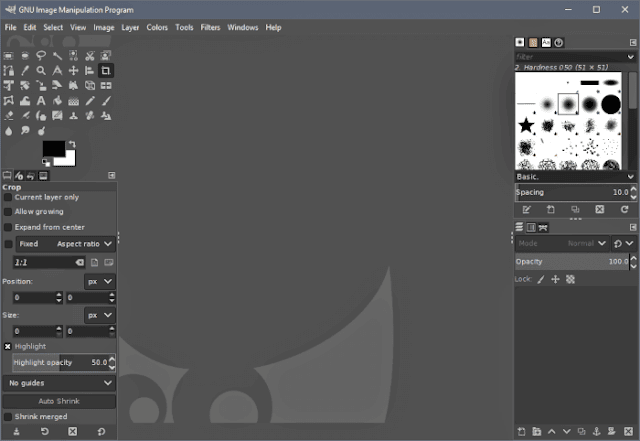640x441 pixels.
Task: Enable the Fixed aspect ratio checkbox
Action: click(x=8, y=244)
